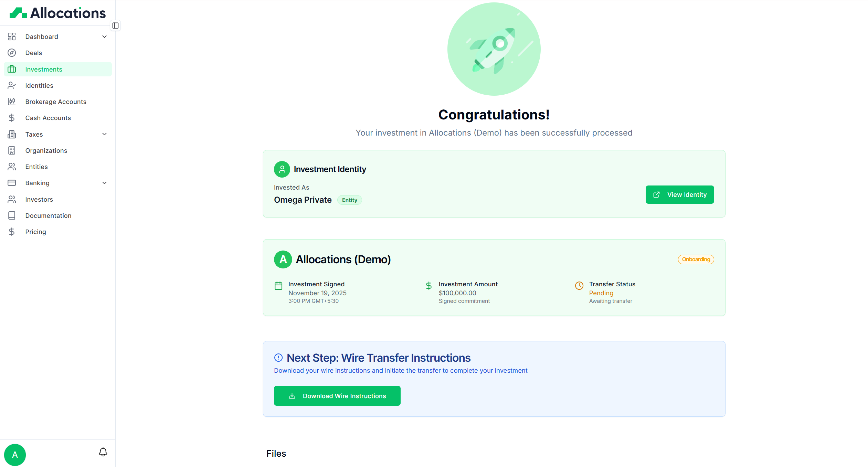Open the Investors menu item

pos(39,199)
